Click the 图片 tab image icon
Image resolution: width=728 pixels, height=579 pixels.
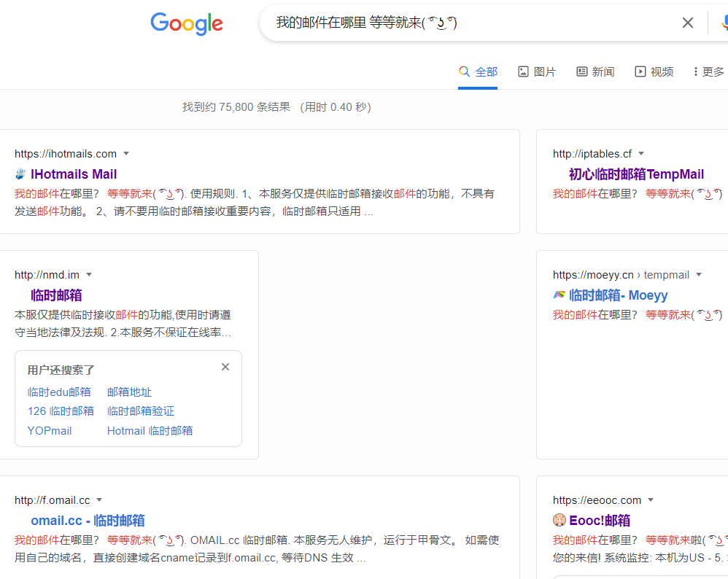point(523,71)
